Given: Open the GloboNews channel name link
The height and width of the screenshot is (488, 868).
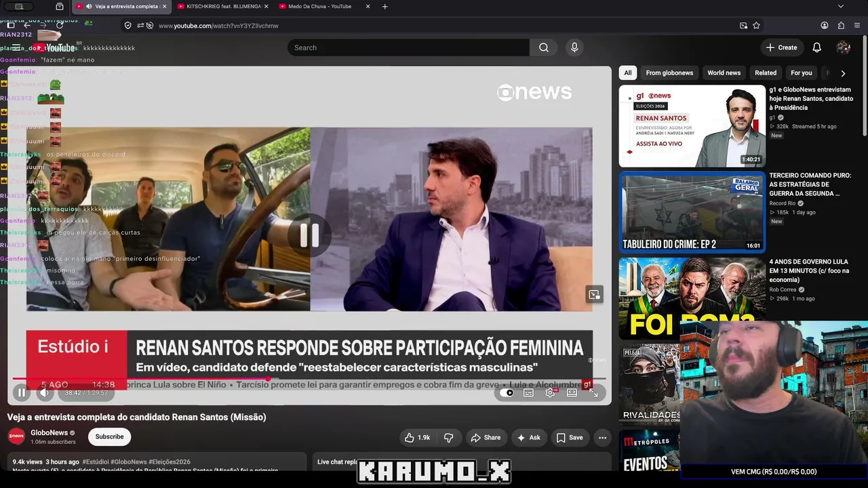Looking at the screenshot, I should coord(49,432).
